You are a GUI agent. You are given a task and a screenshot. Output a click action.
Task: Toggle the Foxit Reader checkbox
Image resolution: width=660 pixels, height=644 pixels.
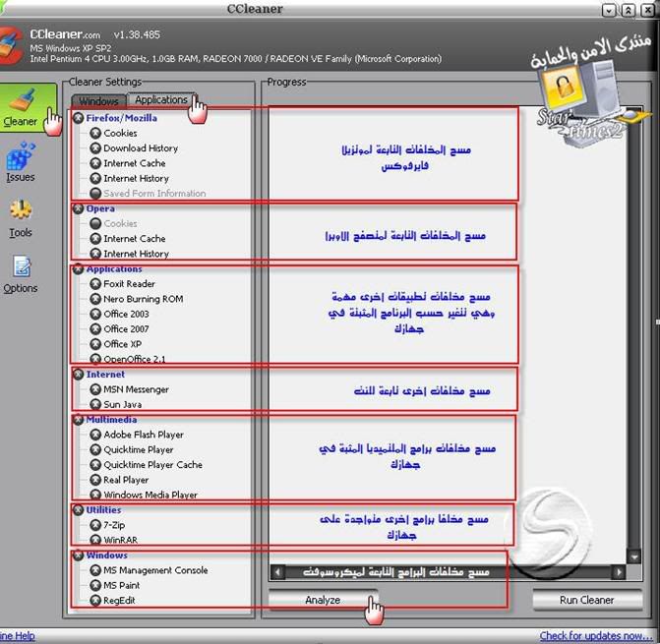click(x=95, y=284)
